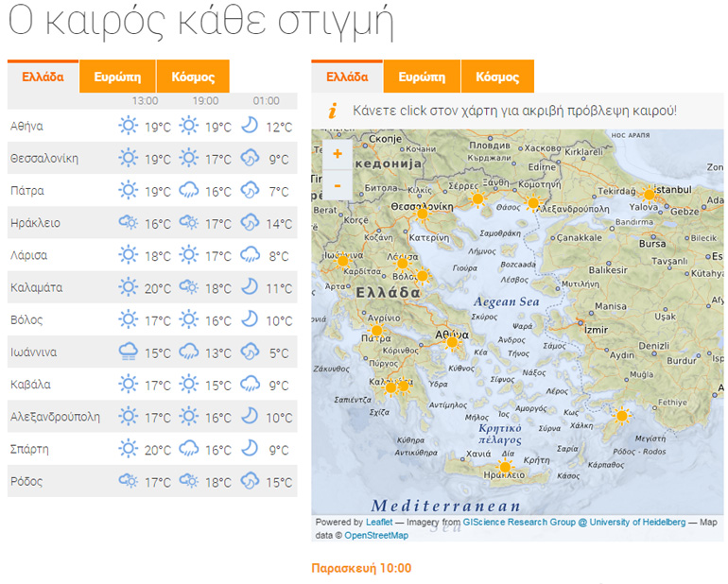Click the sun marker near Istanbul on the map
728x584 pixels.
pos(649,194)
